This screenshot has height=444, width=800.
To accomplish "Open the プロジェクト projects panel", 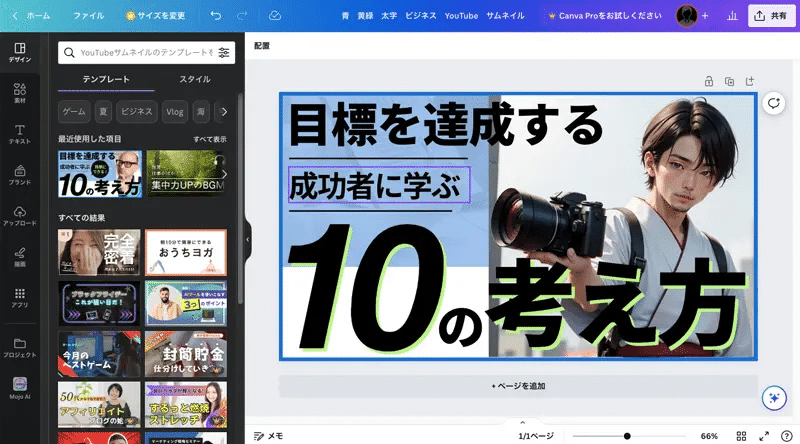I will 19,348.
